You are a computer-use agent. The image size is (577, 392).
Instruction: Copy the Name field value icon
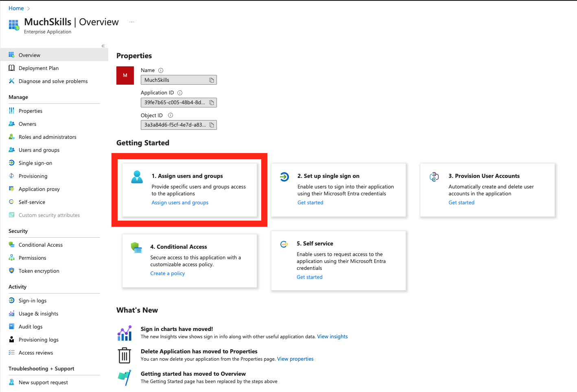[x=212, y=80]
